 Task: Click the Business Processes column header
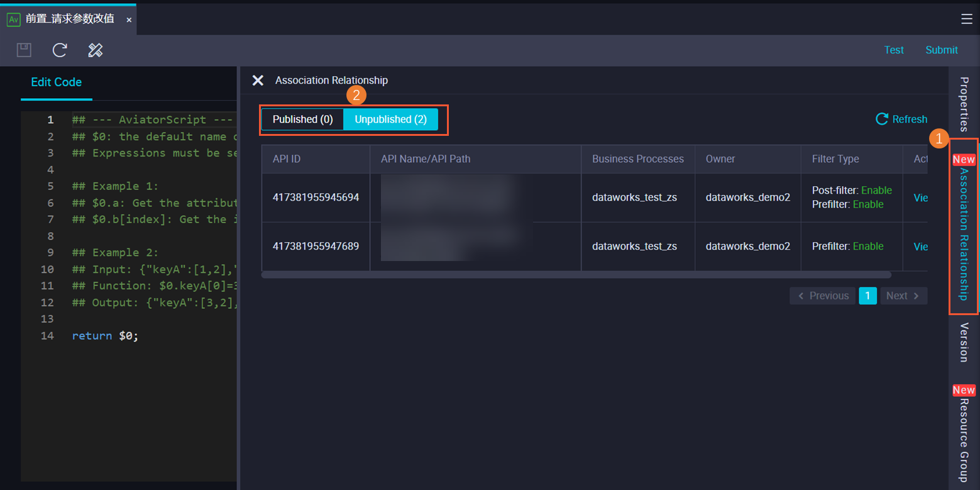pyautogui.click(x=637, y=159)
